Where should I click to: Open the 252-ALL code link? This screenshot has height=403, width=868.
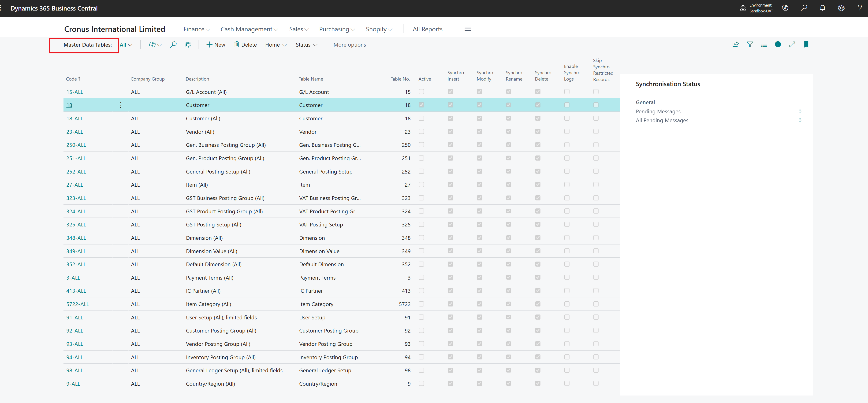pos(76,172)
